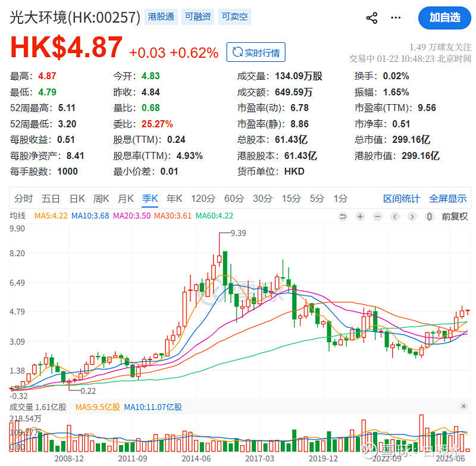This screenshot has height=466, width=476.
Task: Click the MA30:3.61 moving average label
Action: coord(173,216)
